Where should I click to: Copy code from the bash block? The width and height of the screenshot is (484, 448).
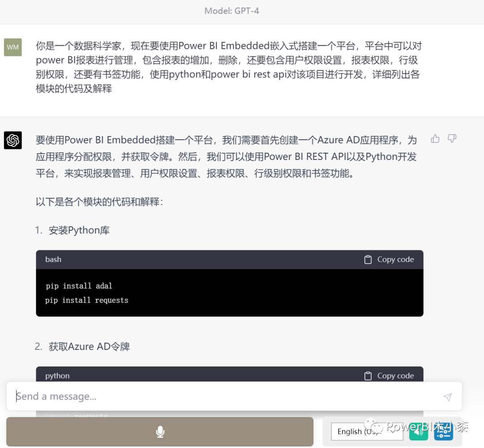(389, 259)
